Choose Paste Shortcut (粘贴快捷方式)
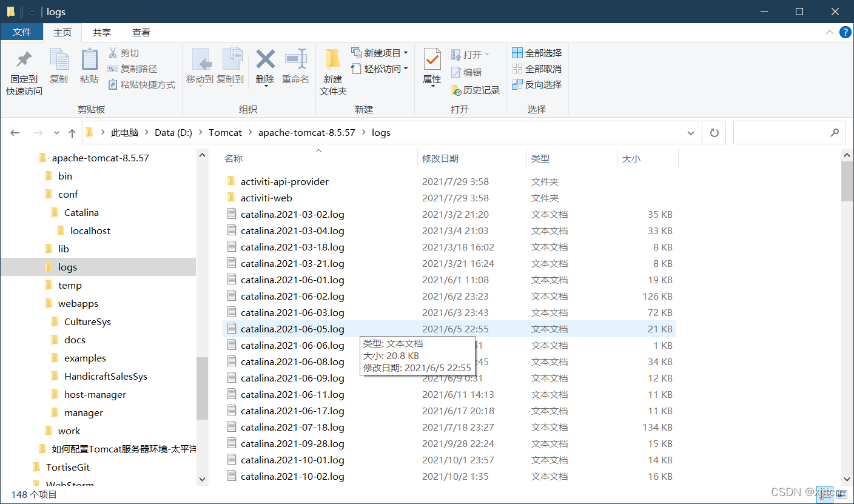Screen dimensions: 854x504 (x=141, y=85)
